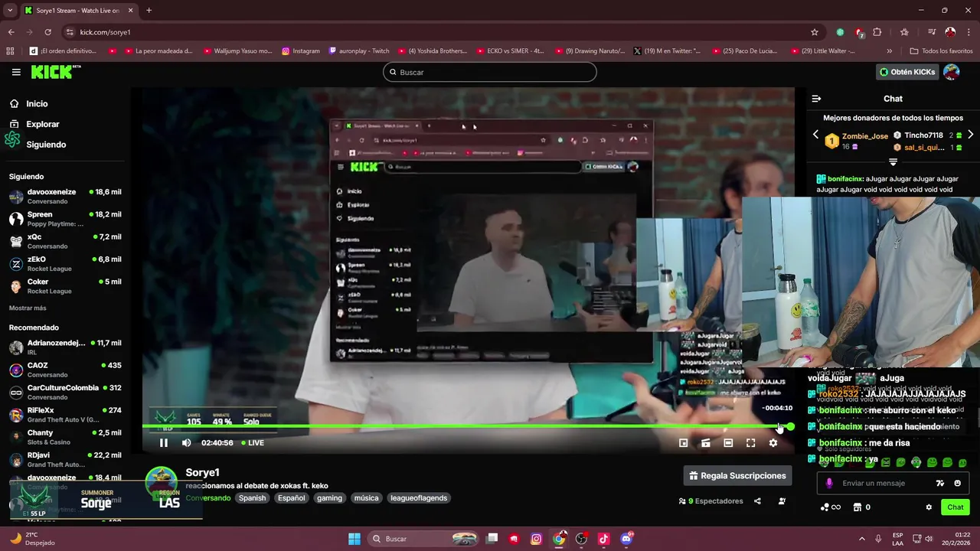This screenshot has height=551, width=980.
Task: Open the hamburger sidebar menu
Action: coord(16,72)
